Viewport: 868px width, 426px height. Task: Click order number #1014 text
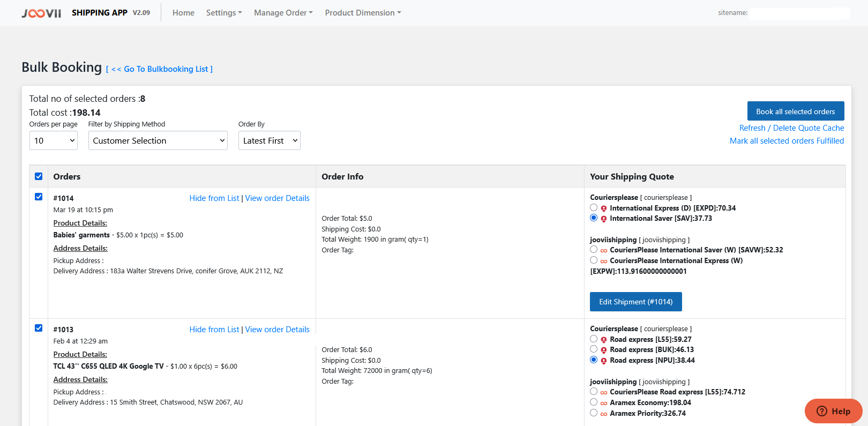[x=64, y=198]
